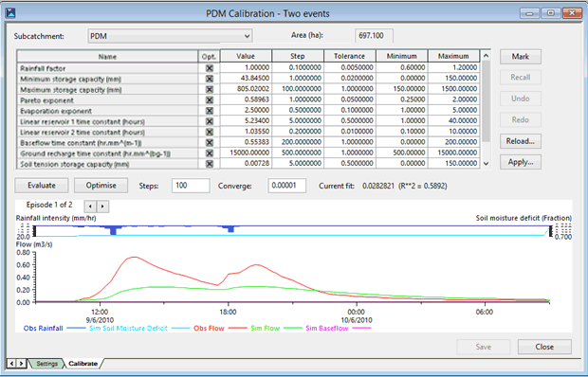Image resolution: width=588 pixels, height=377 pixels.
Task: Click the application icon in the title bar
Action: pos(10,13)
